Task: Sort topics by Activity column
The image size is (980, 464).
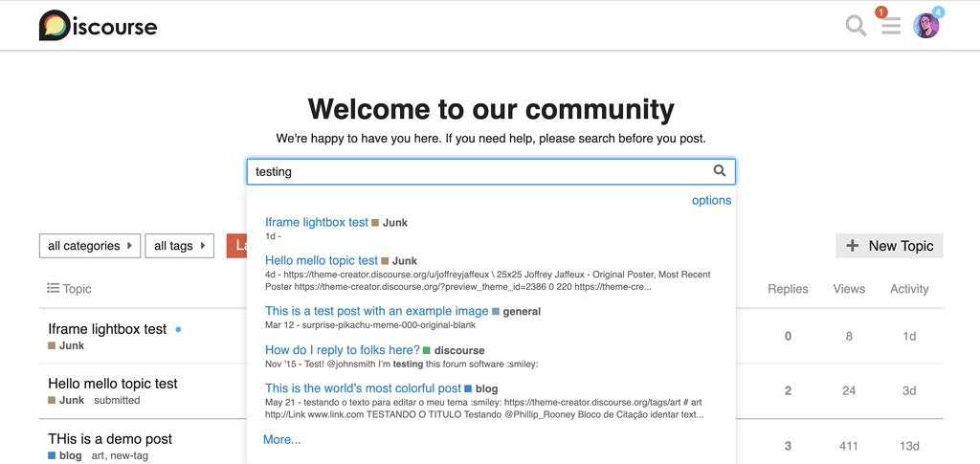Action: tap(908, 289)
